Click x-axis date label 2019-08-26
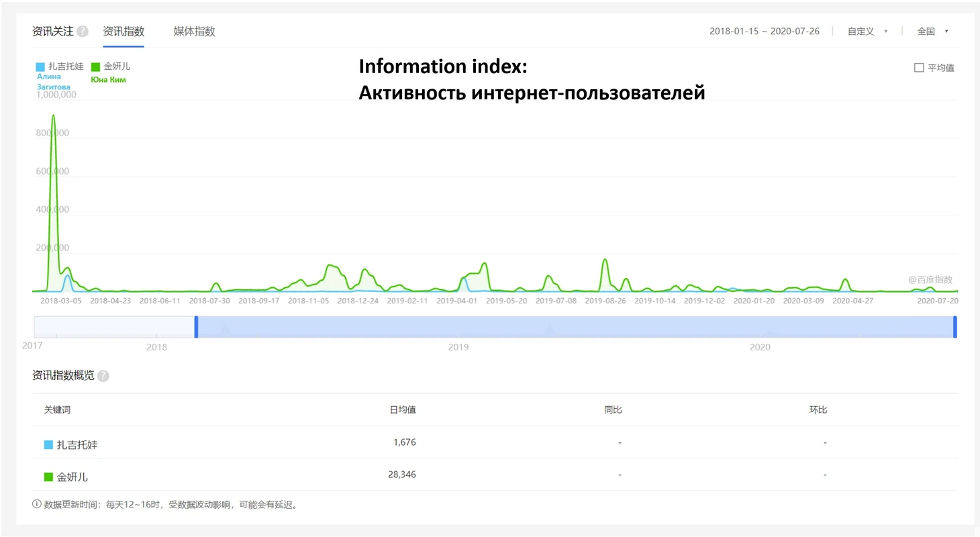The image size is (980, 537). (605, 301)
